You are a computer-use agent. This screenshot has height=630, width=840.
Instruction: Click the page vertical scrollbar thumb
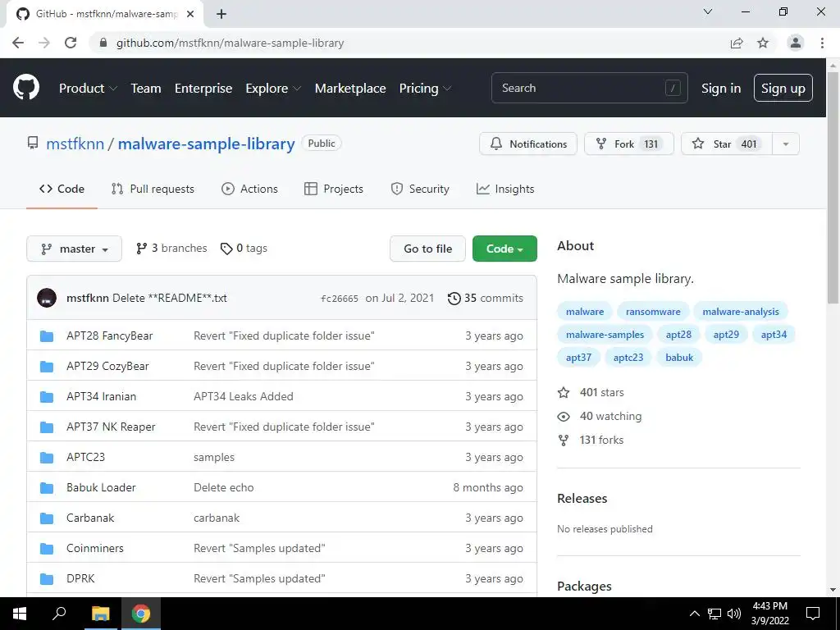[833, 186]
